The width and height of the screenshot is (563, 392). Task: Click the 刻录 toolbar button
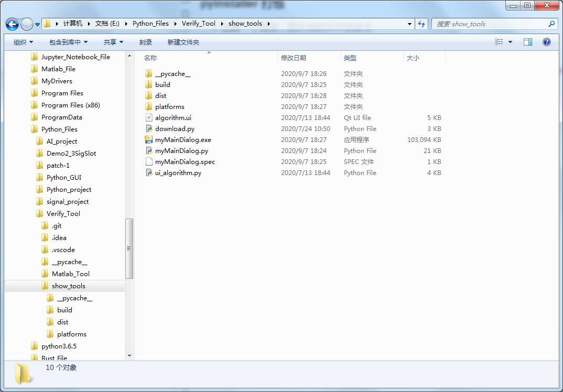tap(145, 42)
